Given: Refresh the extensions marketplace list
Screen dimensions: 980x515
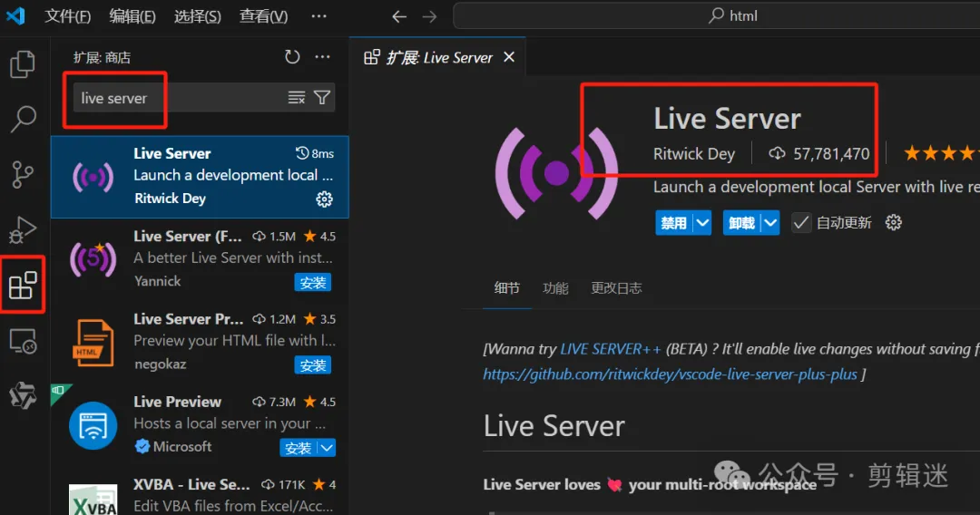Looking at the screenshot, I should (x=292, y=57).
